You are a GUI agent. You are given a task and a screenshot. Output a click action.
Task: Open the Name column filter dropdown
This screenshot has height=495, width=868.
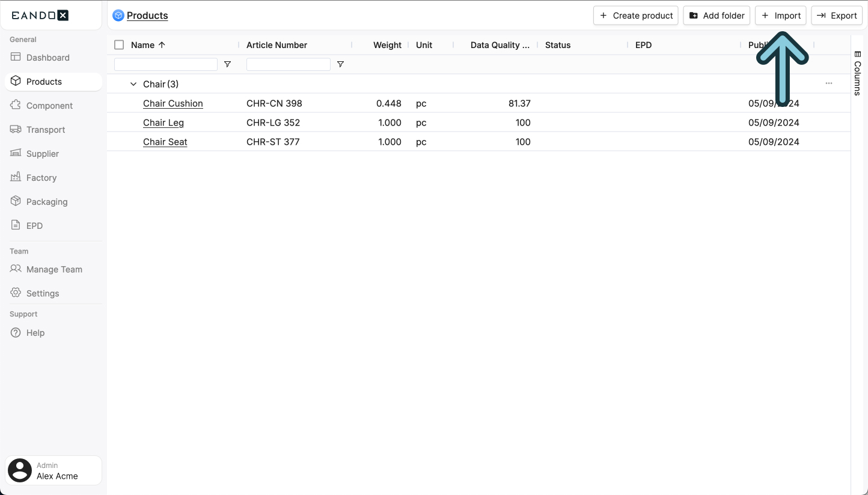[x=227, y=64]
